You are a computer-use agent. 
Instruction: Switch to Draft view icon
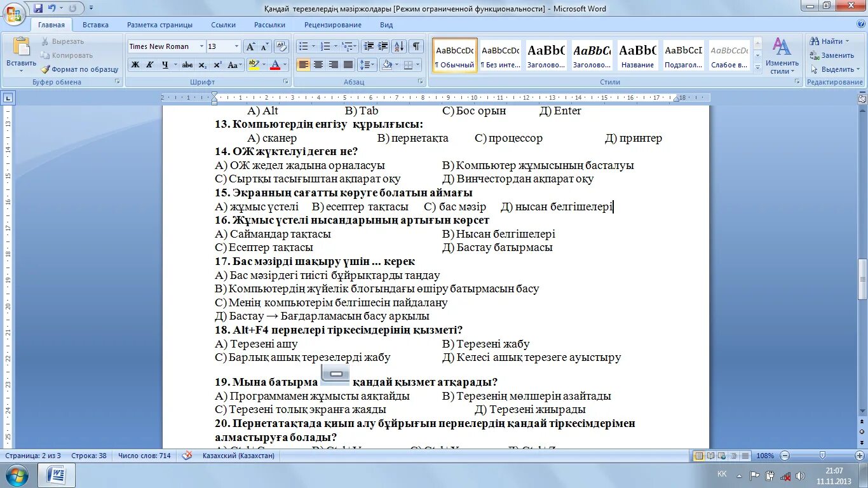click(745, 456)
